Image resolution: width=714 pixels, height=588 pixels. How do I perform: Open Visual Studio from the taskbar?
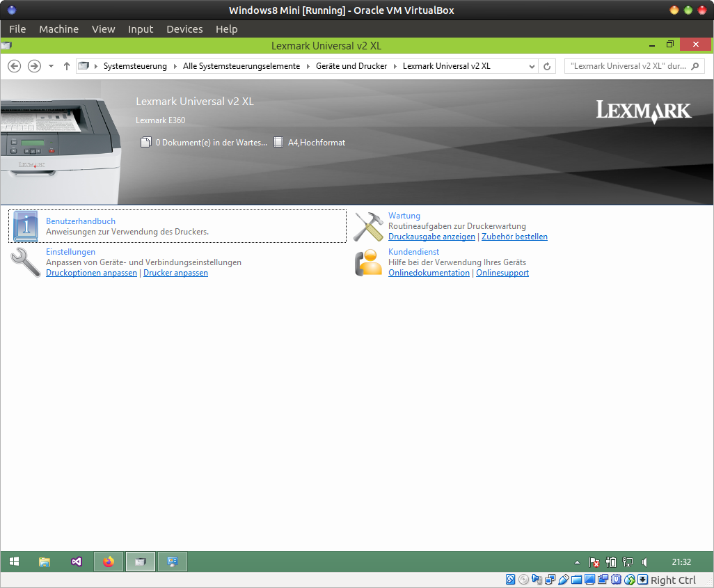tap(77, 562)
